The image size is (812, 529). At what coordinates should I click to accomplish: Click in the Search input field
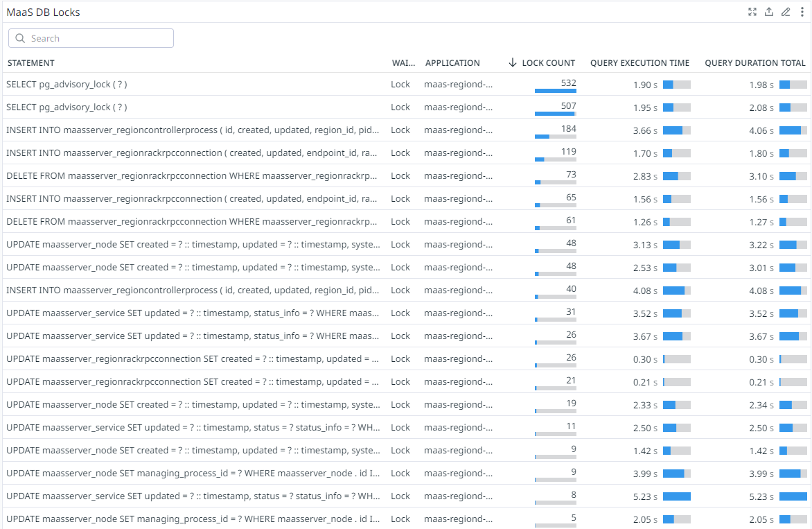point(97,39)
